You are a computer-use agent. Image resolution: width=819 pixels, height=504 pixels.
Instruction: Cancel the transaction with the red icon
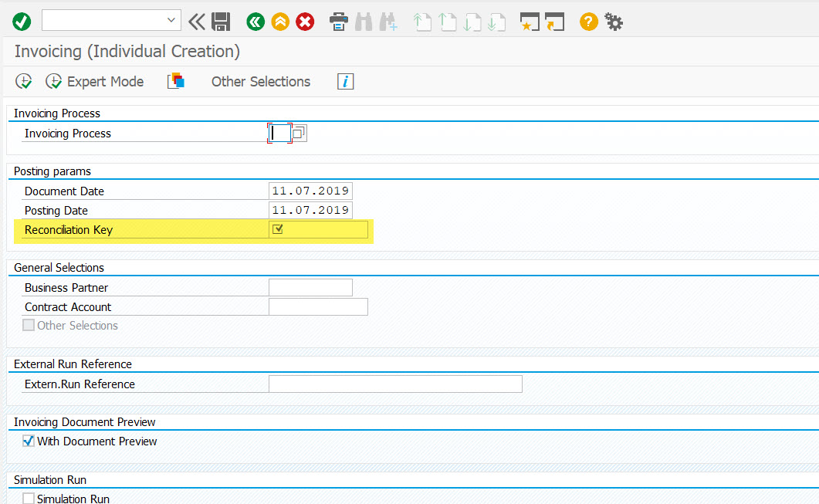[305, 22]
